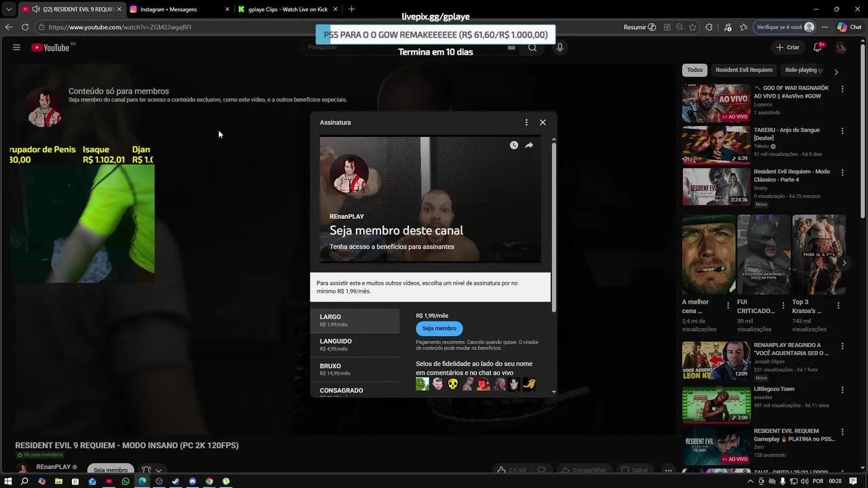
Task: Select the Todos filter chip
Action: point(695,70)
